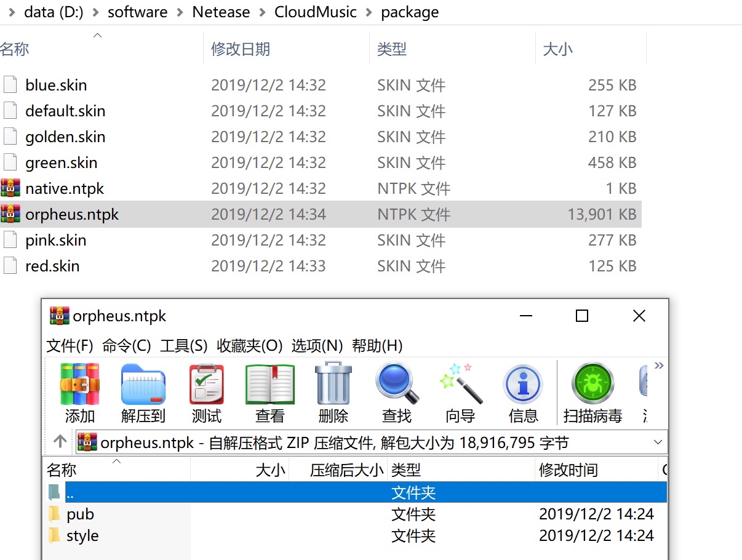Expand the CloudMusic breadcrumb arrow
The width and height of the screenshot is (742, 560).
(369, 12)
